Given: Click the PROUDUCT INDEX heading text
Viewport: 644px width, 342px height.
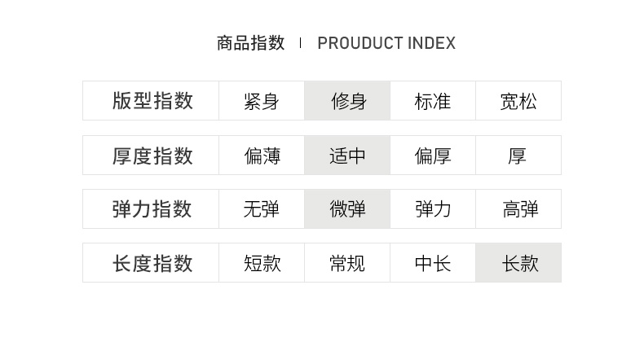Looking at the screenshot, I should [386, 43].
